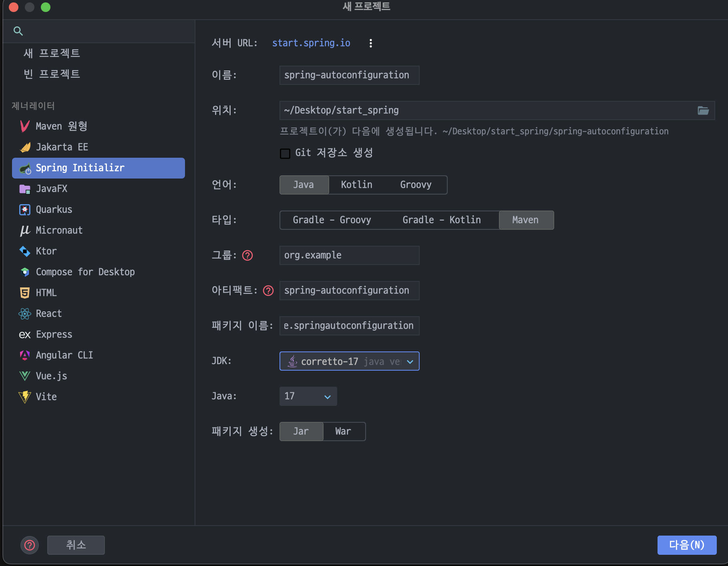Choose the Vue.js generator label
The height and width of the screenshot is (566, 728).
(x=52, y=376)
